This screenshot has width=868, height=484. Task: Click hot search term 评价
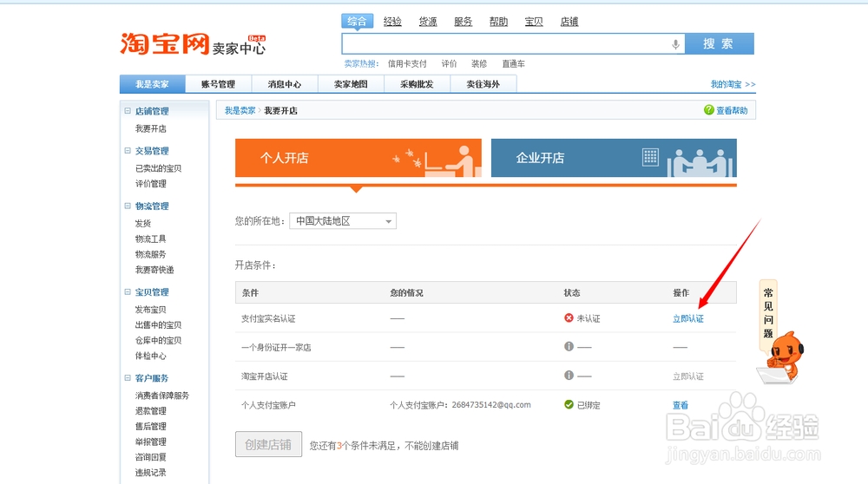click(449, 63)
